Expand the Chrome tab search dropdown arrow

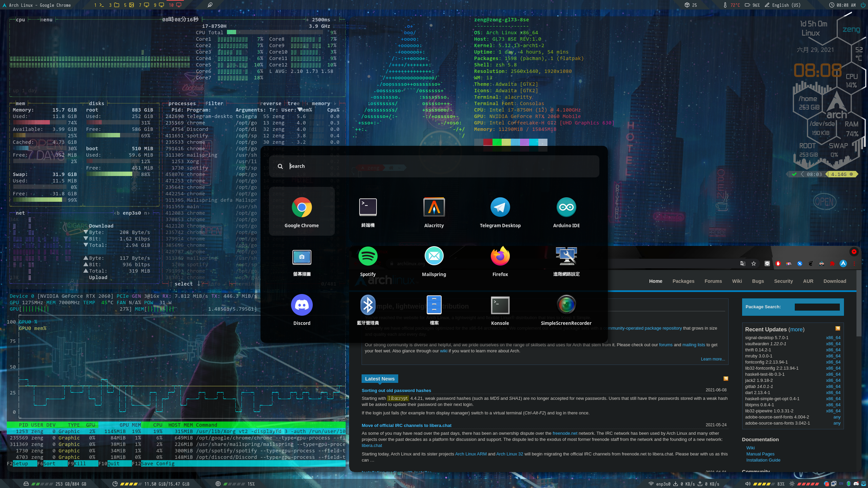point(854,252)
